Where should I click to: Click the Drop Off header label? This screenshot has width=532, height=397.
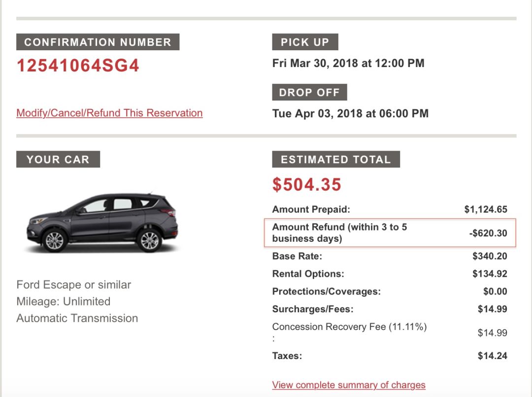(309, 93)
